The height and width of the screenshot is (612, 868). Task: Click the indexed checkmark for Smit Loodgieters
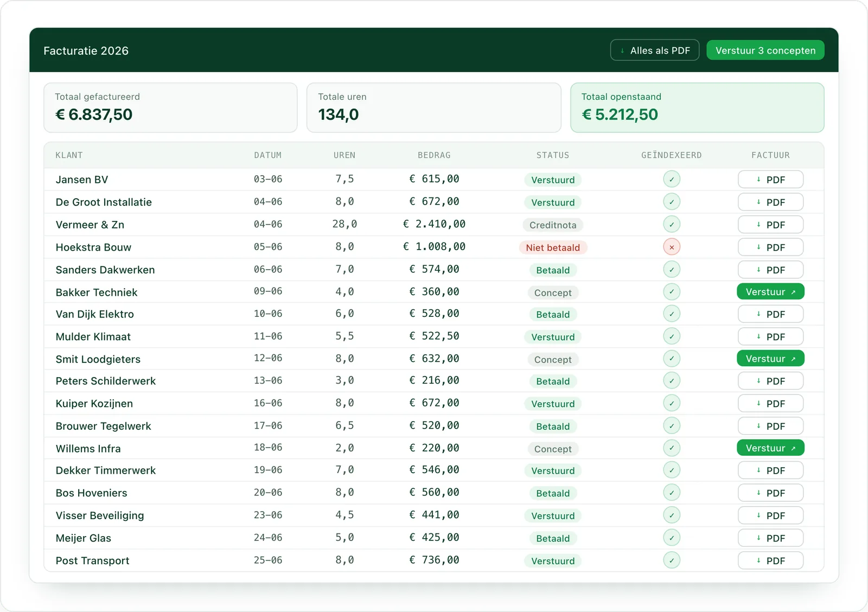pyautogui.click(x=672, y=359)
